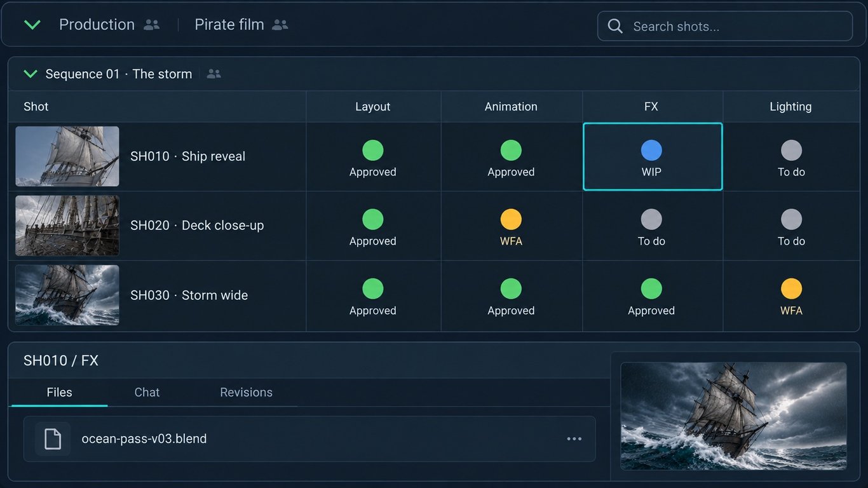Click the people icon beside Production
The height and width of the screenshot is (488, 868).
pos(151,25)
